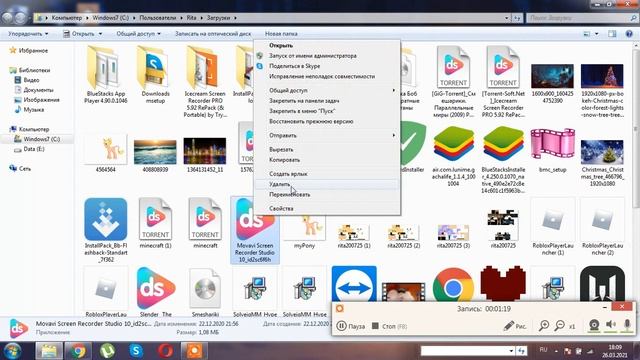Open the Видео library in sidebar
Image resolution: width=640 pixels, height=360 pixels.
point(27,80)
